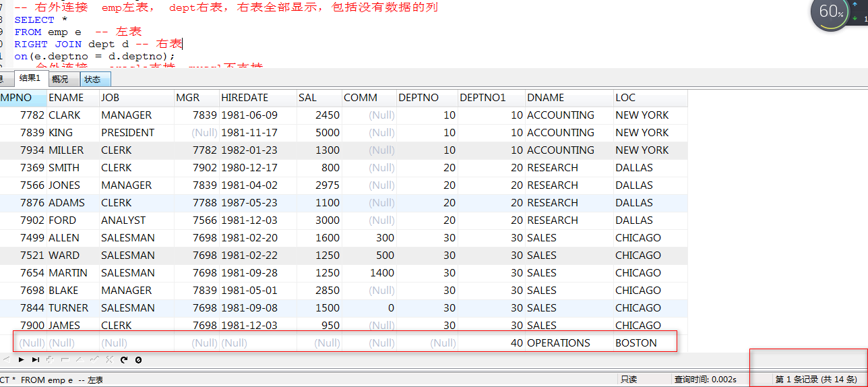The image size is (868, 387).
Task: Select the OPERATIONS department cell
Action: [569, 343]
